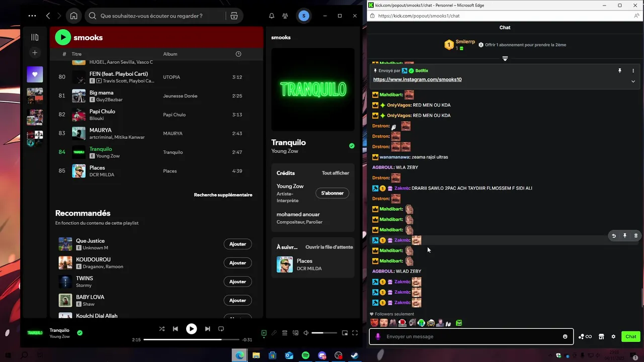The width and height of the screenshot is (644, 362).
Task: Go forward in Spotify navigation
Action: (59, 16)
